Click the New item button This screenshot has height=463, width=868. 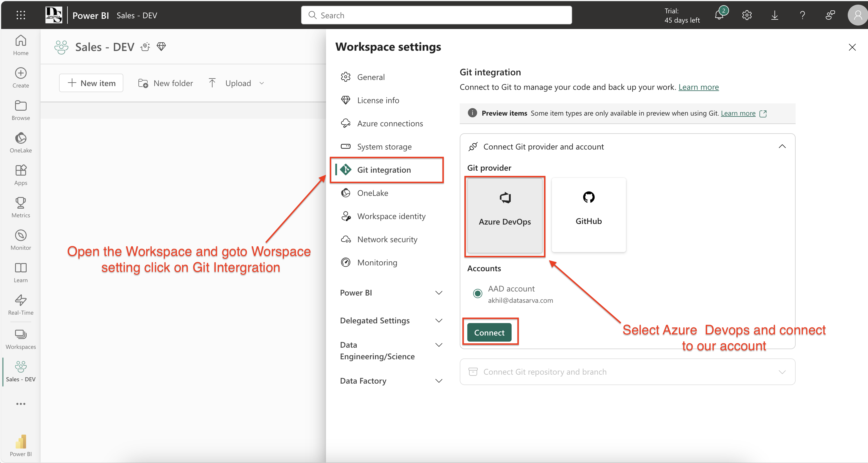pos(91,83)
